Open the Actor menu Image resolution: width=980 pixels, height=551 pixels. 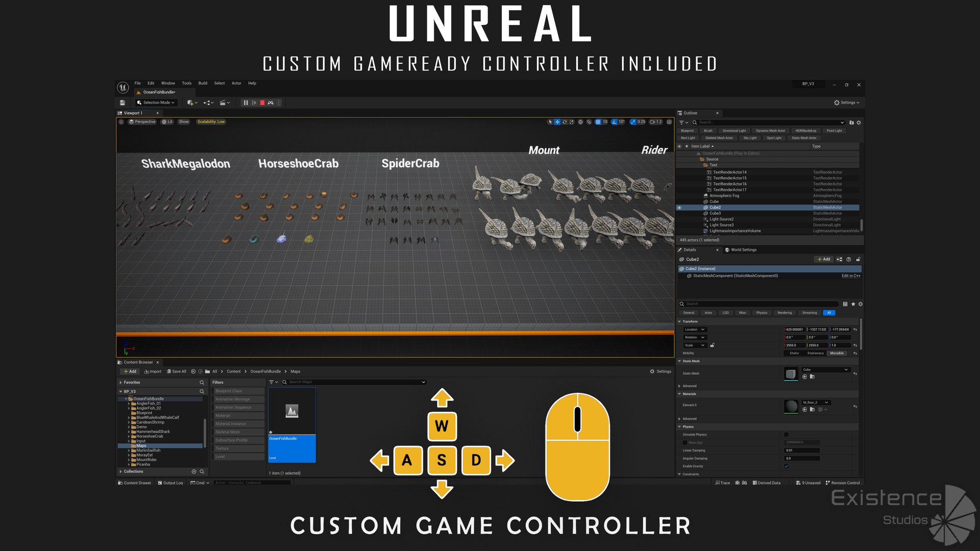[236, 83]
